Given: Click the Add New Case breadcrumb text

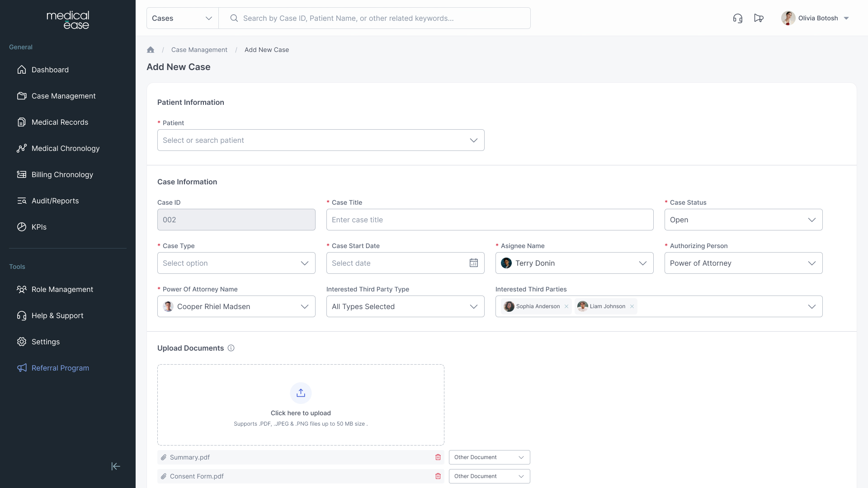Looking at the screenshot, I should tap(267, 50).
